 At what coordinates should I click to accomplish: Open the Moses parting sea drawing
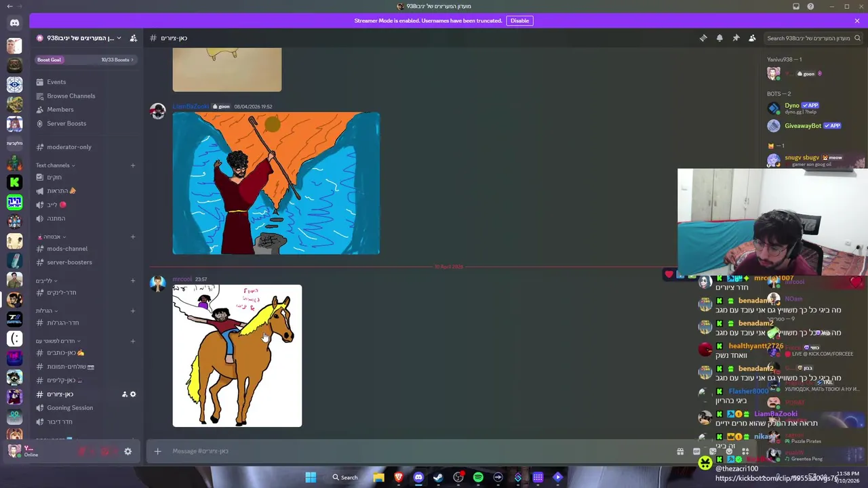(276, 183)
